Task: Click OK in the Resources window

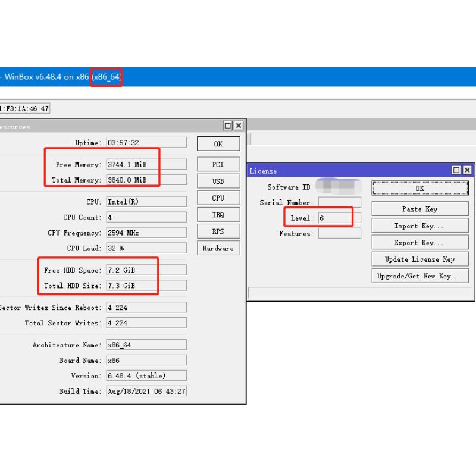Action: pos(218,143)
